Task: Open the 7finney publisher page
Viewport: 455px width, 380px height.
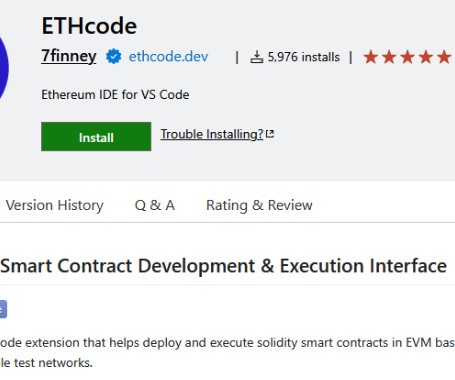Action: pyautogui.click(x=69, y=56)
